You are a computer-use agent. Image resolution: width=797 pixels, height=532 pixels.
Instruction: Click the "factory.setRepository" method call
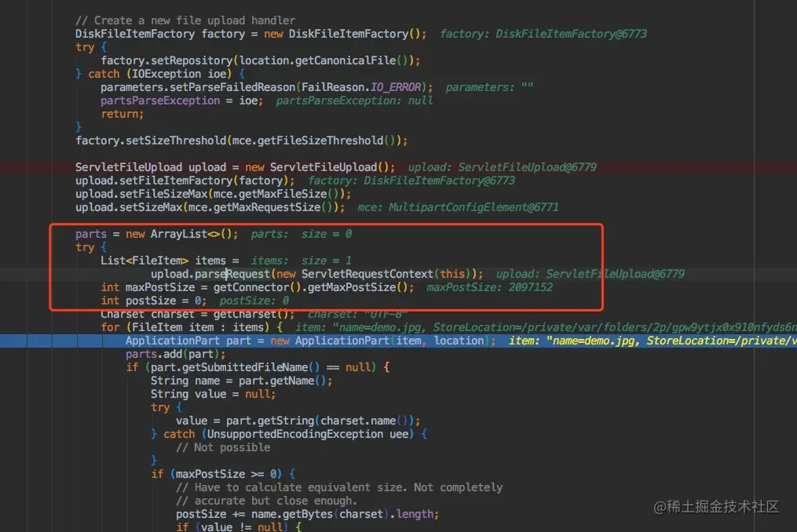click(x=166, y=60)
